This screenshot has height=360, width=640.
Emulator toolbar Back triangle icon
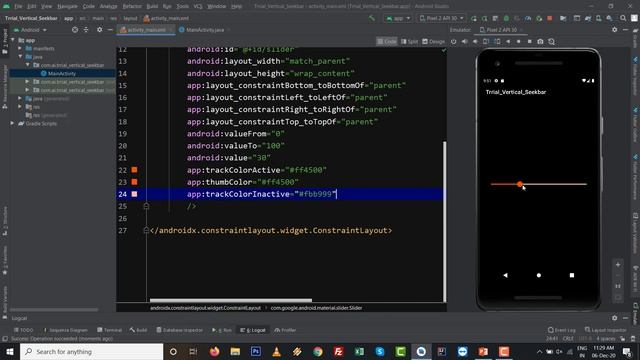point(508,42)
